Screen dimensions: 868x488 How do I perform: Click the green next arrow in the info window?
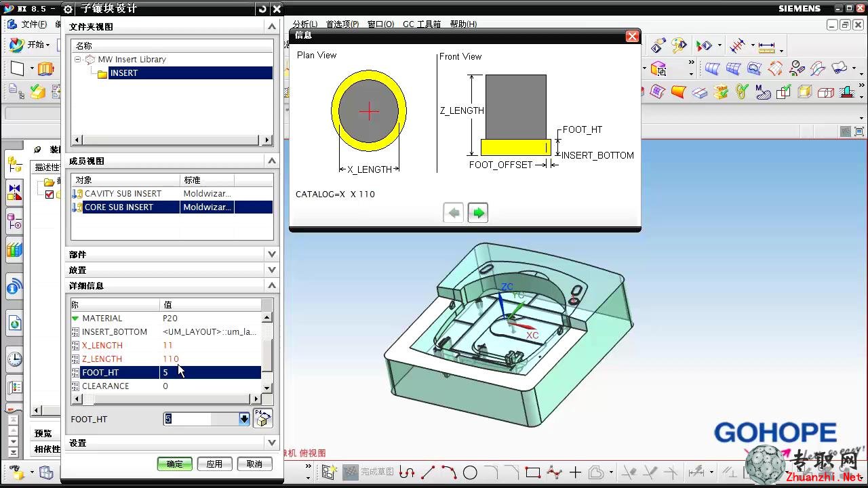point(478,213)
